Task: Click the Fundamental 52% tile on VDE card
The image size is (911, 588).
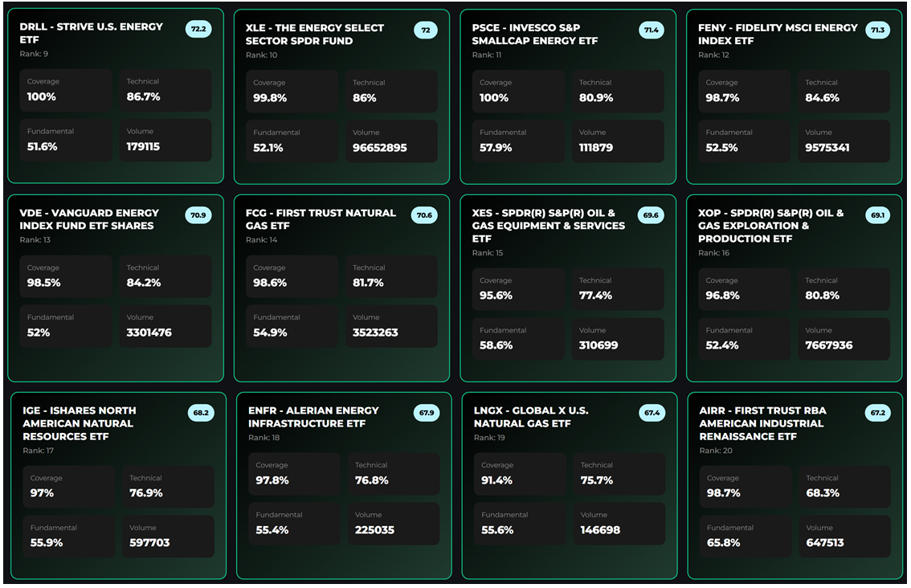Action: pos(66,325)
